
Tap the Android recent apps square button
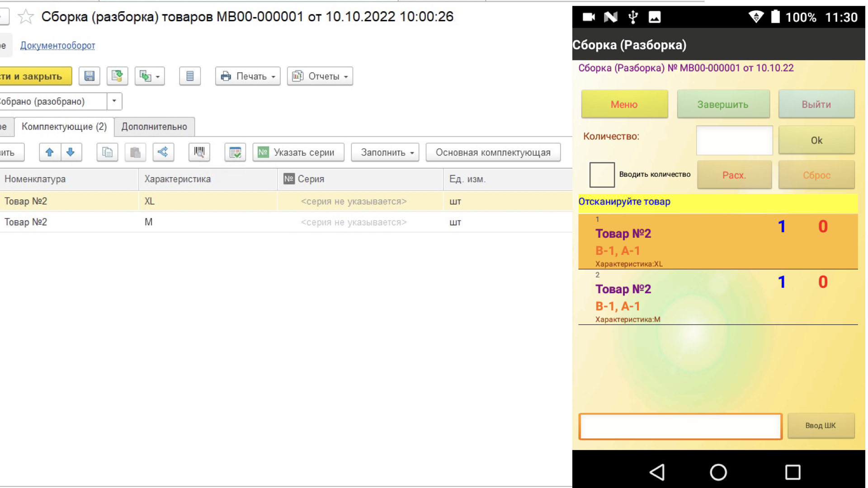(x=793, y=472)
